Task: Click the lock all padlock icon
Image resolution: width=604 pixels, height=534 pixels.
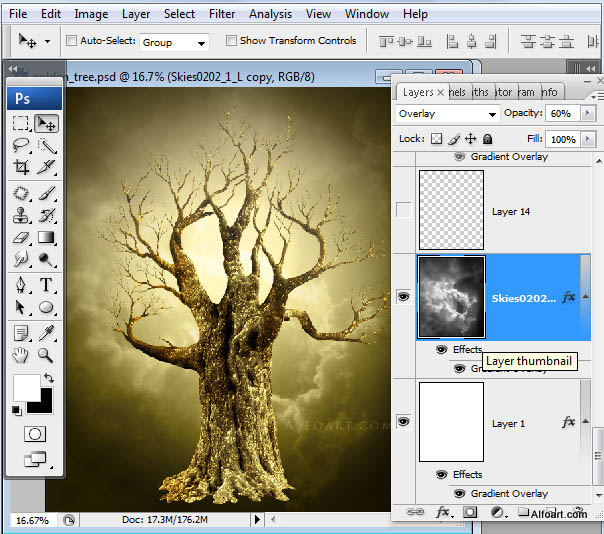Action: [488, 139]
